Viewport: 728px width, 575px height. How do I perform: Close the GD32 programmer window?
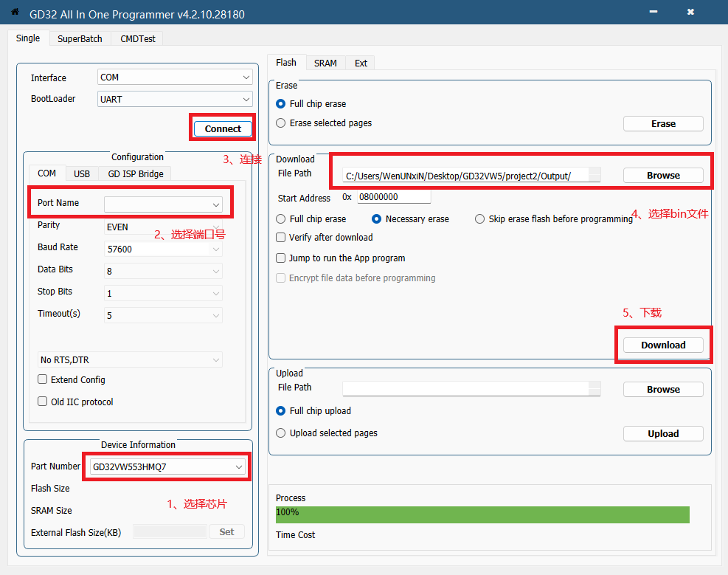click(x=691, y=12)
